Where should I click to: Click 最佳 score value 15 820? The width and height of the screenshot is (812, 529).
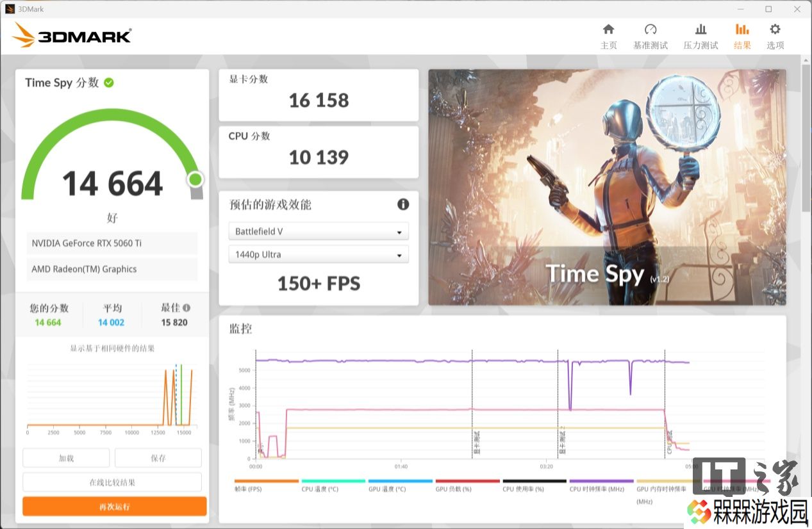coord(174,322)
